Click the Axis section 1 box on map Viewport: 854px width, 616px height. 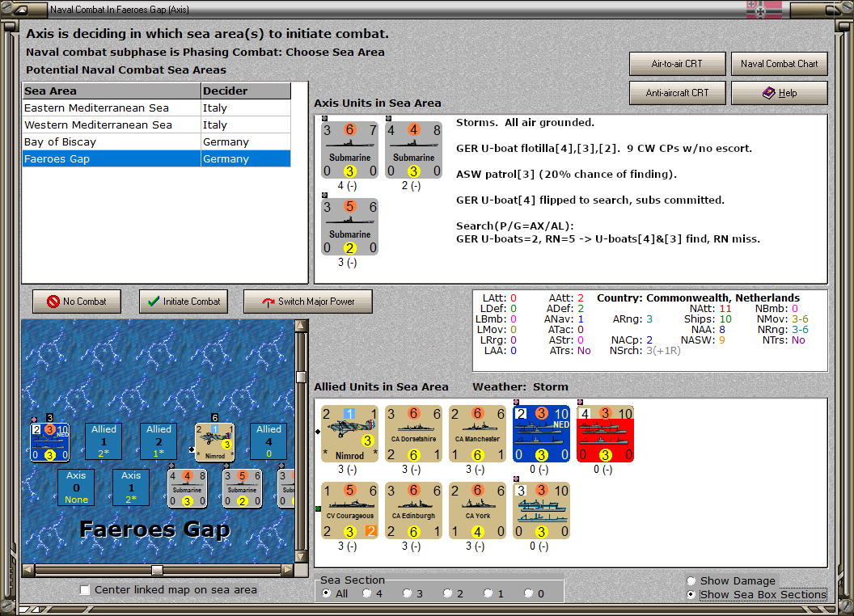coord(131,487)
